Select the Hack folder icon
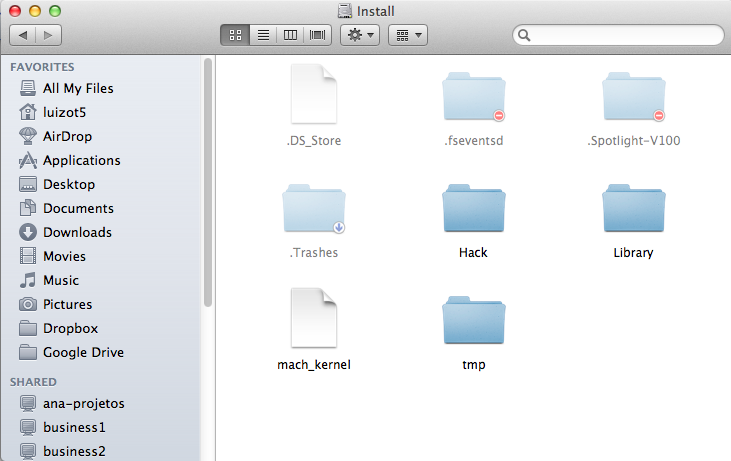Viewport: 731px width, 461px height. 474,208
